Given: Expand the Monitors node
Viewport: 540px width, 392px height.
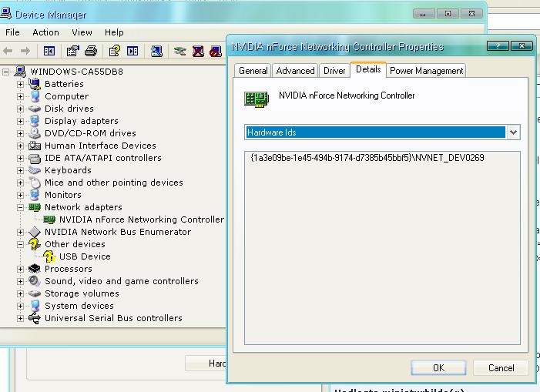Looking at the screenshot, I should coord(20,195).
